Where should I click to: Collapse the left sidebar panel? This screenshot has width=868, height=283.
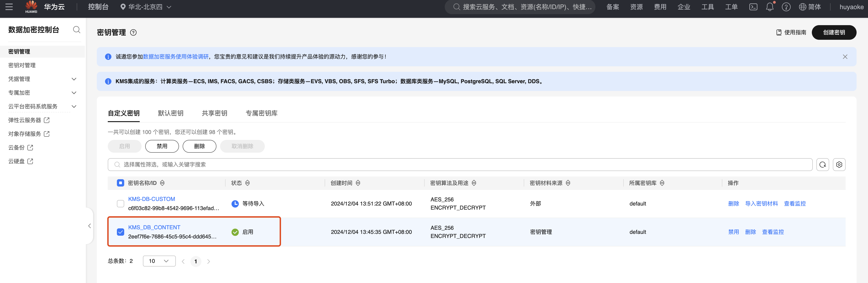pyautogui.click(x=89, y=226)
